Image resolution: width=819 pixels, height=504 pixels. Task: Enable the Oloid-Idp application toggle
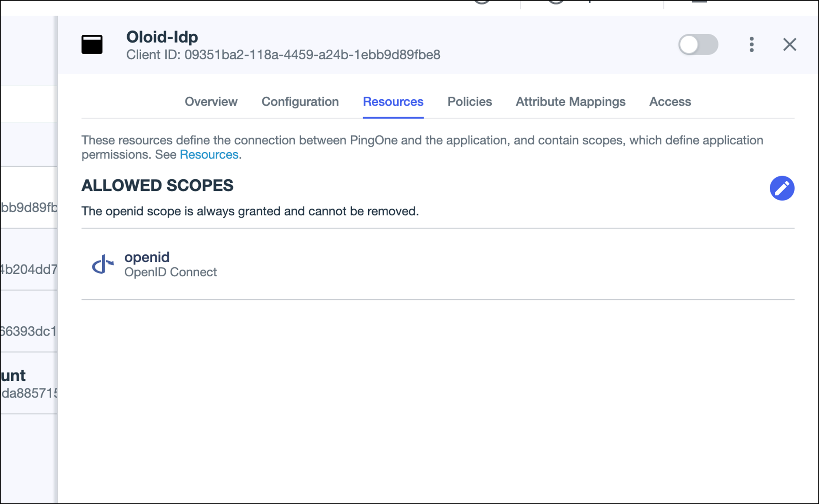click(x=698, y=44)
